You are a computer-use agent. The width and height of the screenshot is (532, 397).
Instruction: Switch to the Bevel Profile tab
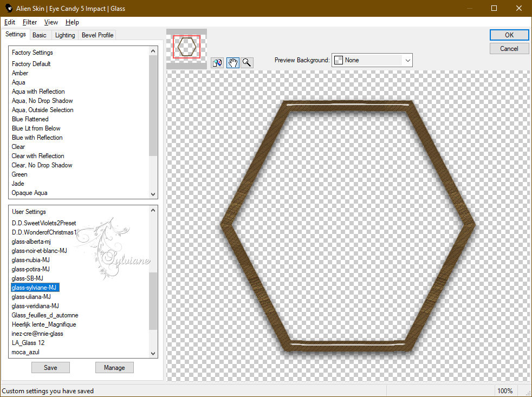pos(98,35)
